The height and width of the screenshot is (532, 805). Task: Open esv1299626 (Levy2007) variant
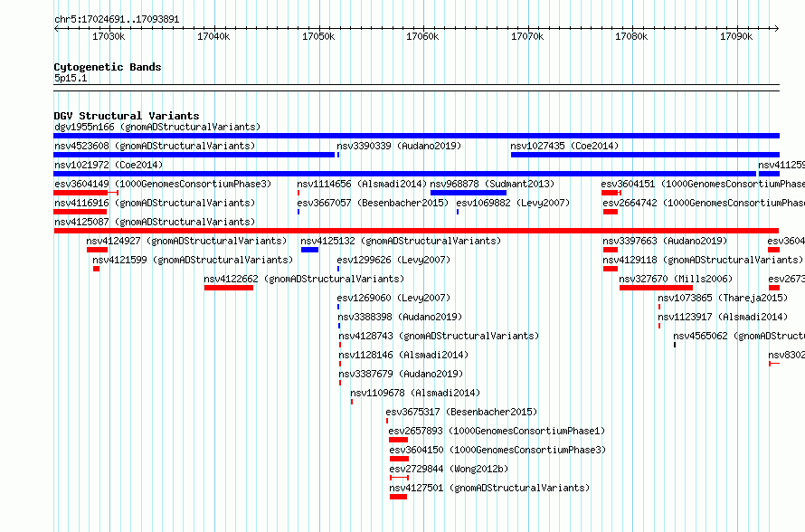click(393, 260)
